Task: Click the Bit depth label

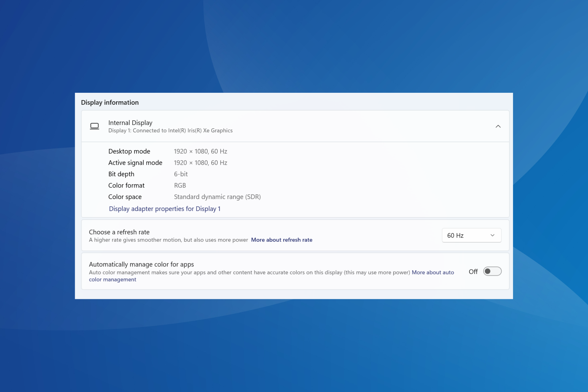Action: [121, 174]
